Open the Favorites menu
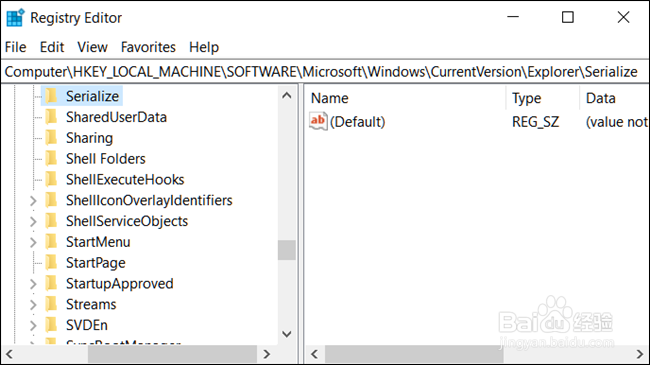 coord(148,47)
